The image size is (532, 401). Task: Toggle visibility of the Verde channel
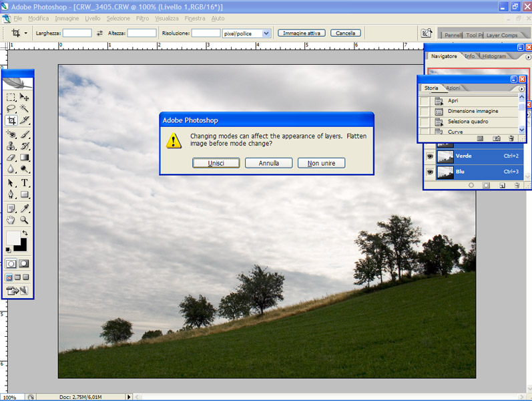pos(429,156)
